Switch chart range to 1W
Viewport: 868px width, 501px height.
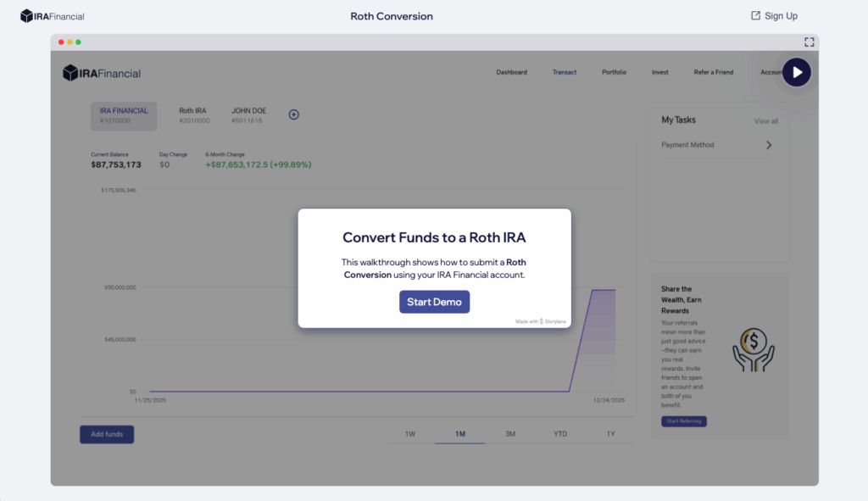(409, 434)
